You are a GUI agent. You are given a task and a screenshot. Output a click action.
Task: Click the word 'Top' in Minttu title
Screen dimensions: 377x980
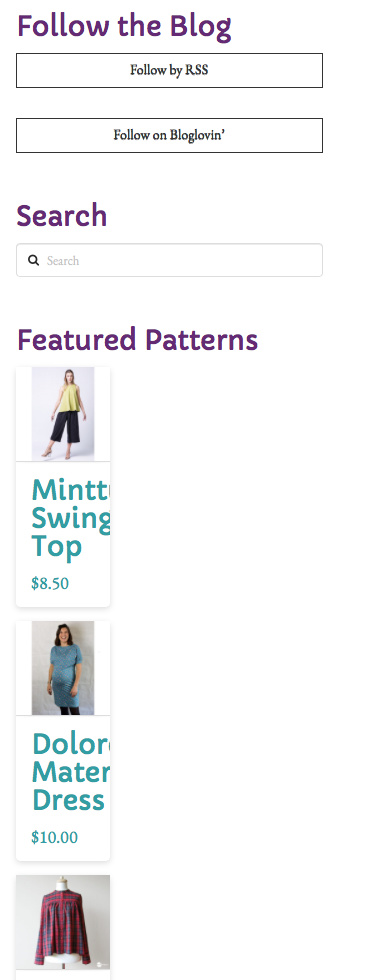coord(56,546)
